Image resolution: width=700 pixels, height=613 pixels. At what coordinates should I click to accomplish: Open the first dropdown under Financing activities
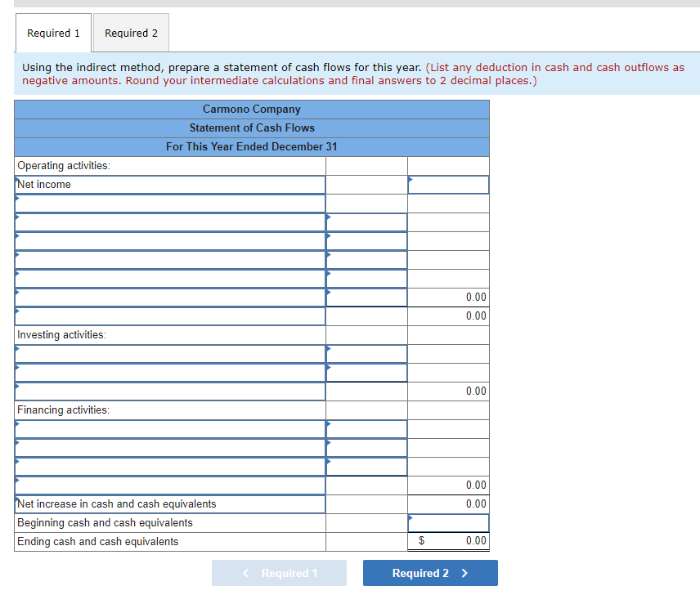pos(169,428)
